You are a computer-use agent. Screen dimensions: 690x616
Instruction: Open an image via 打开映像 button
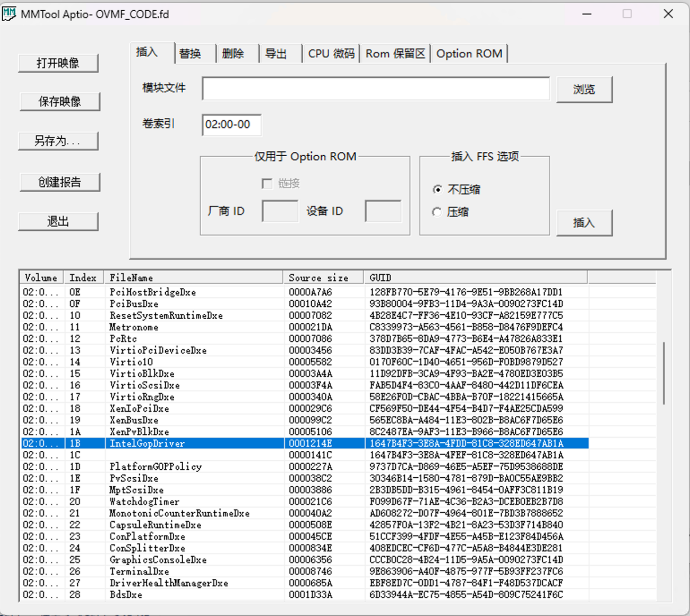coord(58,62)
